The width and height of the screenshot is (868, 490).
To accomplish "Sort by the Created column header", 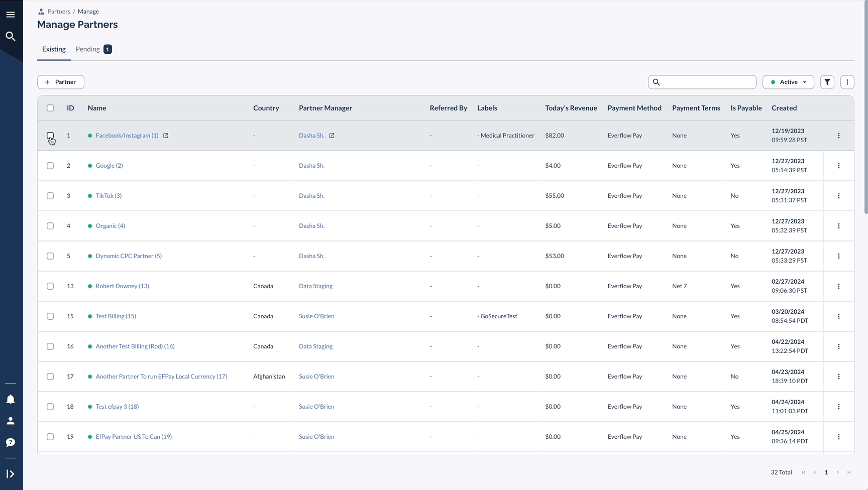I will pos(784,108).
